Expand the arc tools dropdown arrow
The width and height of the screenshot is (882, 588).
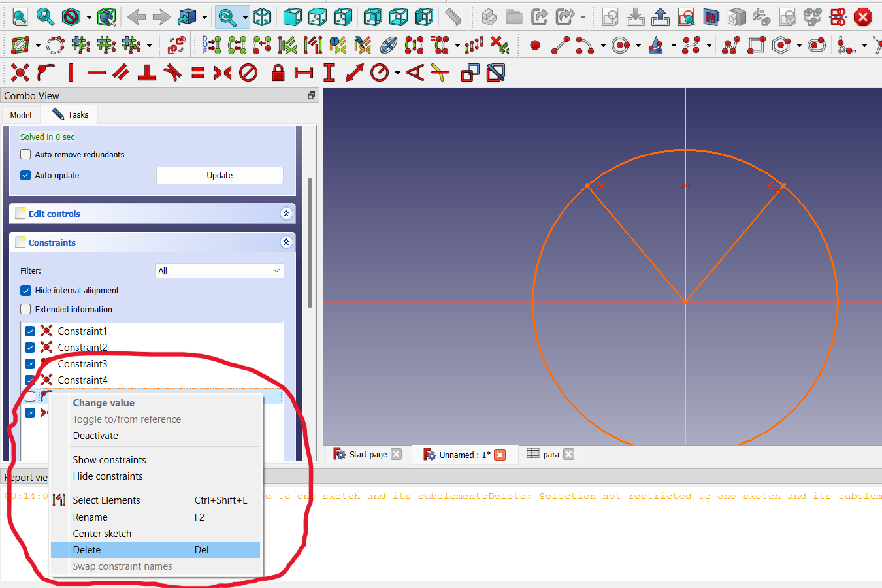603,45
